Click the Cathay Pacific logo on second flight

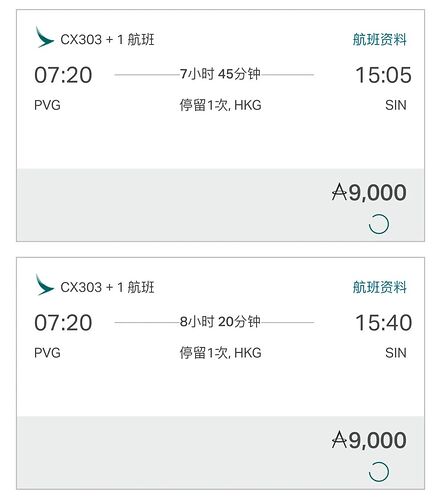click(45, 285)
